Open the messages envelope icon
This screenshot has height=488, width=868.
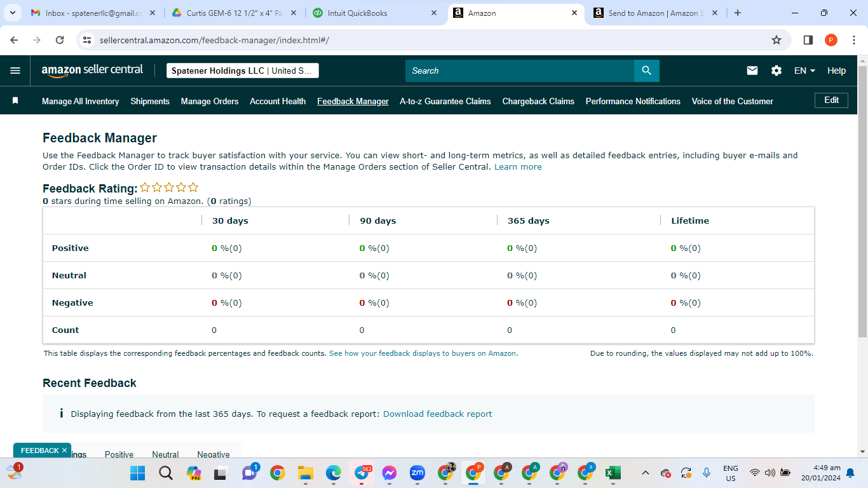(752, 71)
